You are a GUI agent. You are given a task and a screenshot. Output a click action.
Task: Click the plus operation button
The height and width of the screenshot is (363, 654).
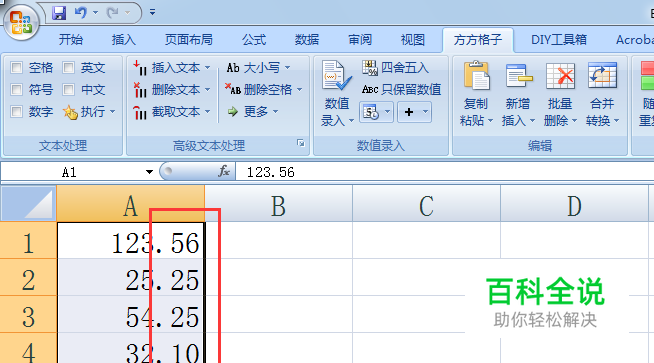[409, 112]
